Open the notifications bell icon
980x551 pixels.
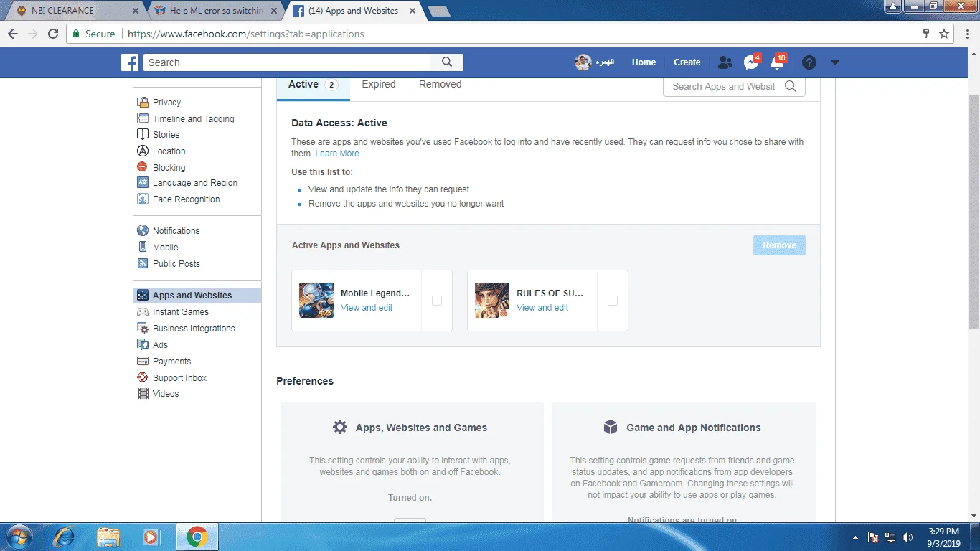(x=777, y=62)
